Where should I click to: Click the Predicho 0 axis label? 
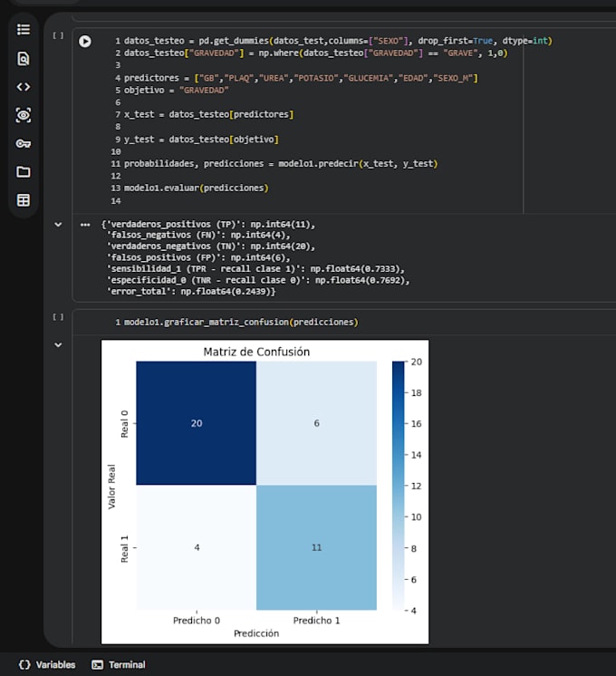197,621
